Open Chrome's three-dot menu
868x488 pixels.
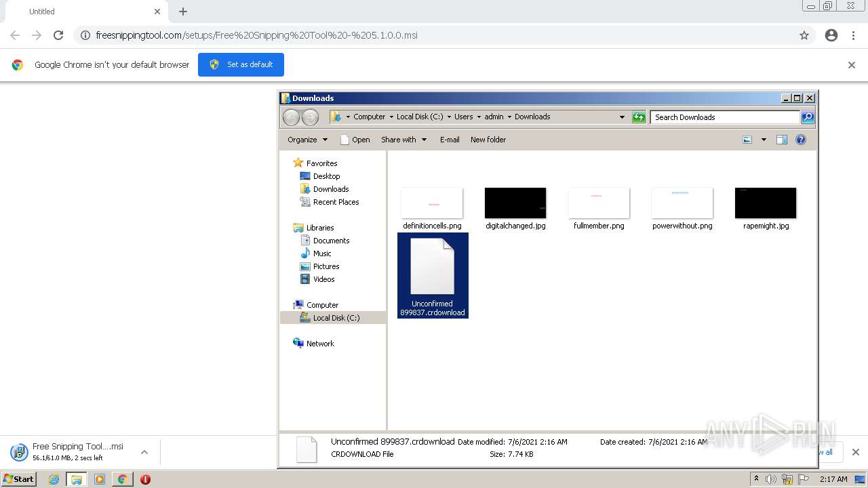point(854,35)
